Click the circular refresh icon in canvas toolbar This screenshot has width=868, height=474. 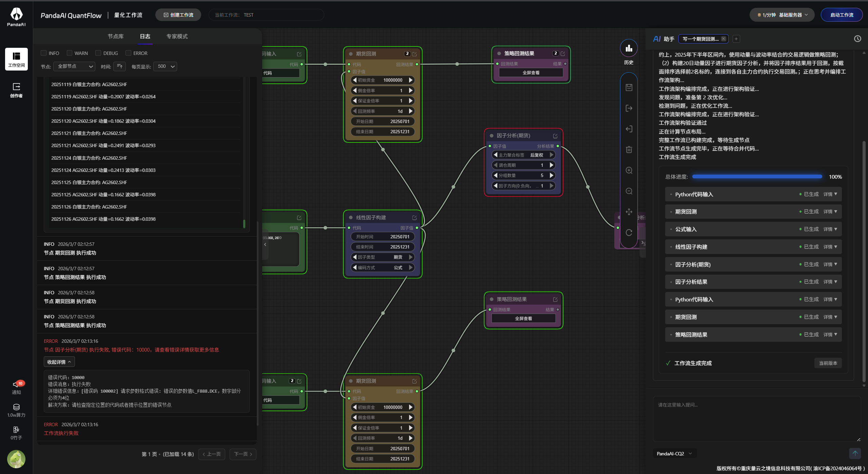(629, 233)
